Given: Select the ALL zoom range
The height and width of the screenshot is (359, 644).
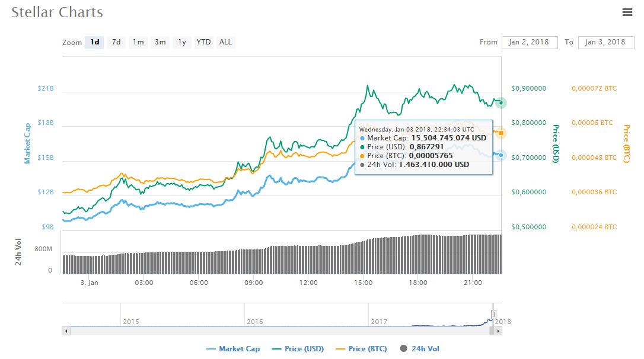Looking at the screenshot, I should point(225,42).
